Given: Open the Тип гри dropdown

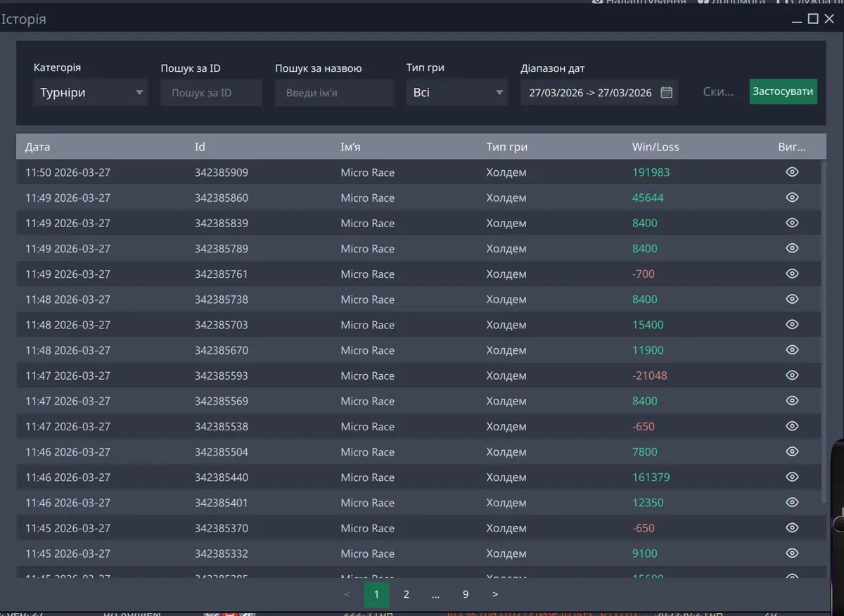Looking at the screenshot, I should pos(456,93).
